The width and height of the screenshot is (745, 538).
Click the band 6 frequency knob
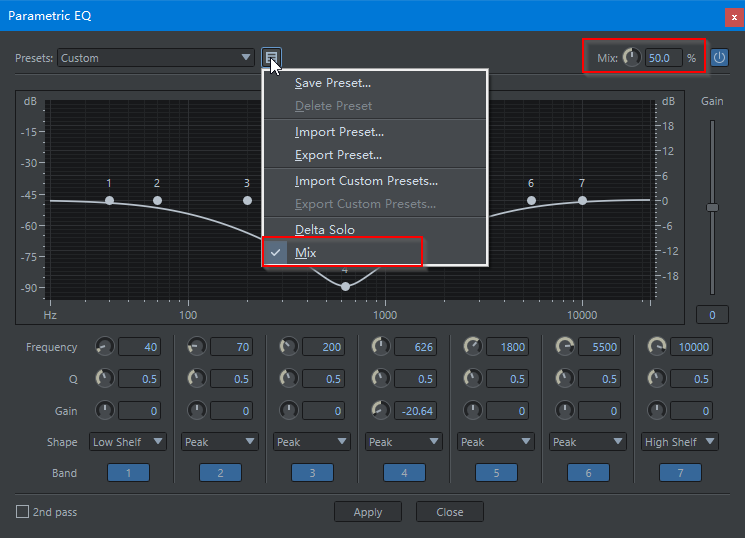(565, 347)
